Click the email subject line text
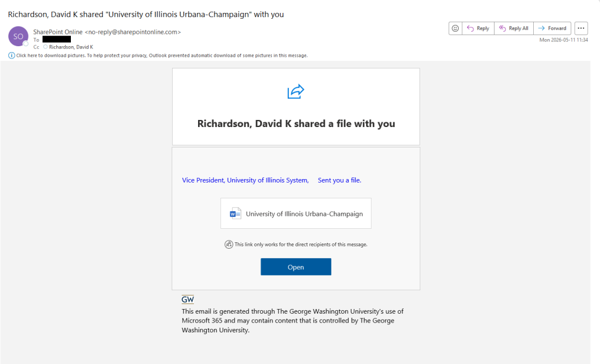This screenshot has height=364, width=600. click(146, 15)
